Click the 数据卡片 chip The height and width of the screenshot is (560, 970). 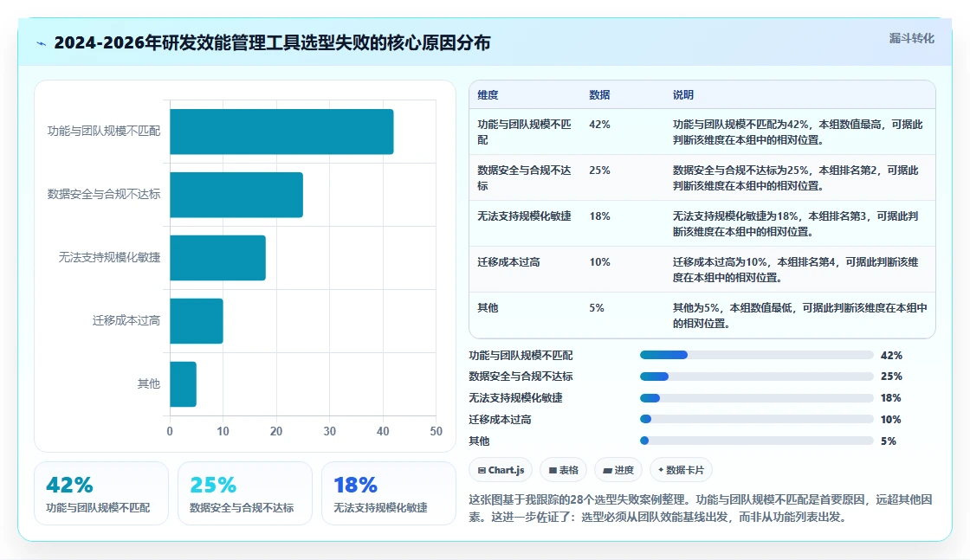point(681,470)
